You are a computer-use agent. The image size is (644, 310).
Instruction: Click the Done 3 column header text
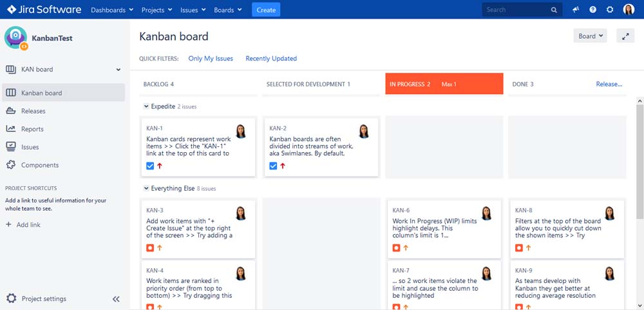coord(523,84)
